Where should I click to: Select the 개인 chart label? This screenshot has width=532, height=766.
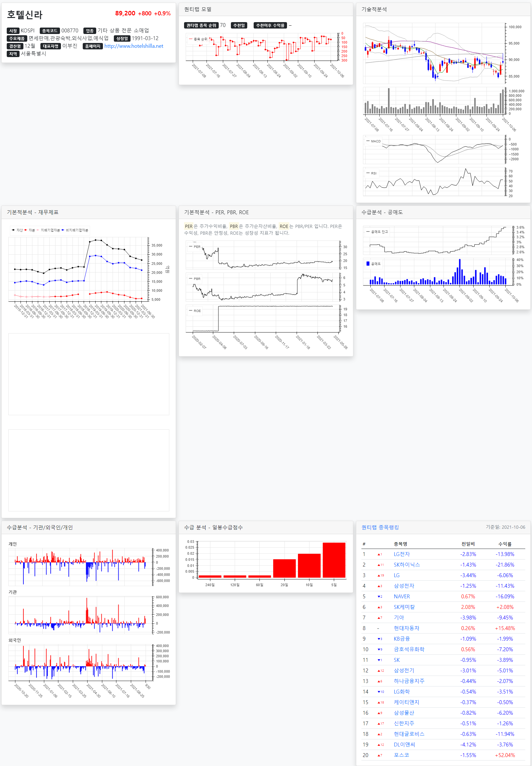pyautogui.click(x=13, y=544)
